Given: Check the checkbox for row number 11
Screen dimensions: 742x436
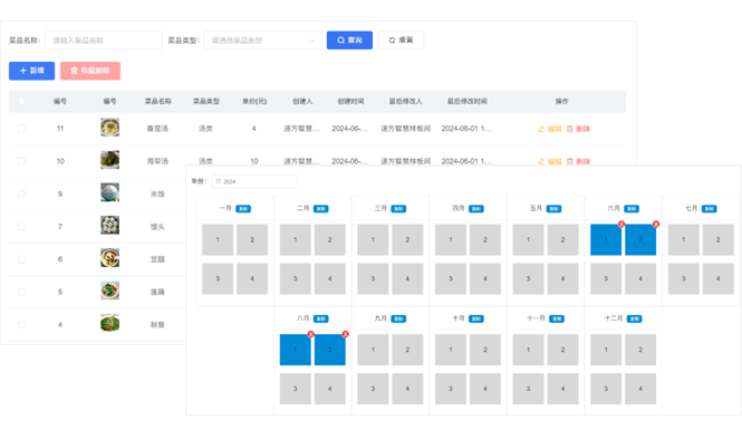Looking at the screenshot, I should tap(22, 128).
